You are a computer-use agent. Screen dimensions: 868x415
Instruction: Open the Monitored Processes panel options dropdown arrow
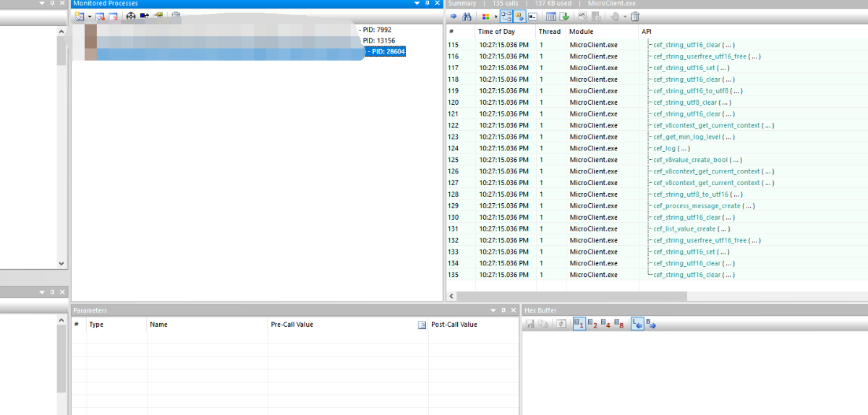(x=417, y=4)
